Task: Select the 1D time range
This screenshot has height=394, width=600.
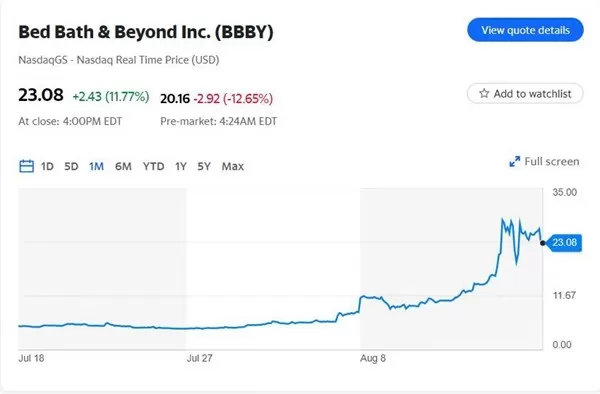Action: pyautogui.click(x=47, y=166)
